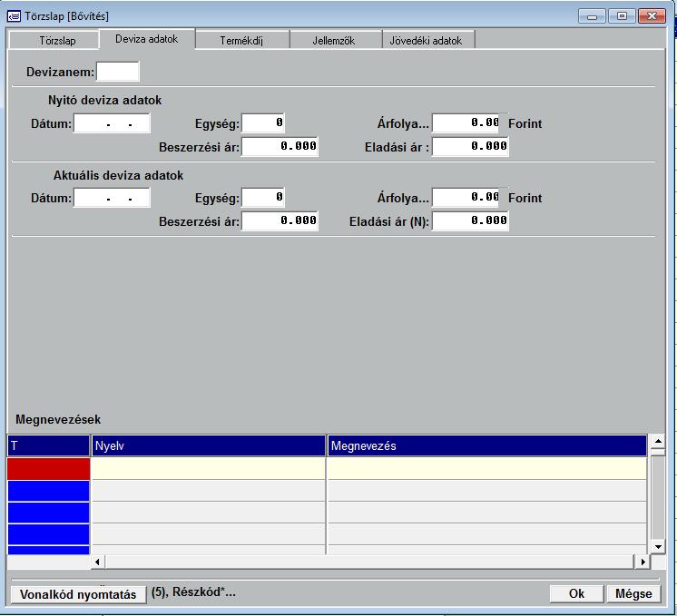Click the T column header

48,445
